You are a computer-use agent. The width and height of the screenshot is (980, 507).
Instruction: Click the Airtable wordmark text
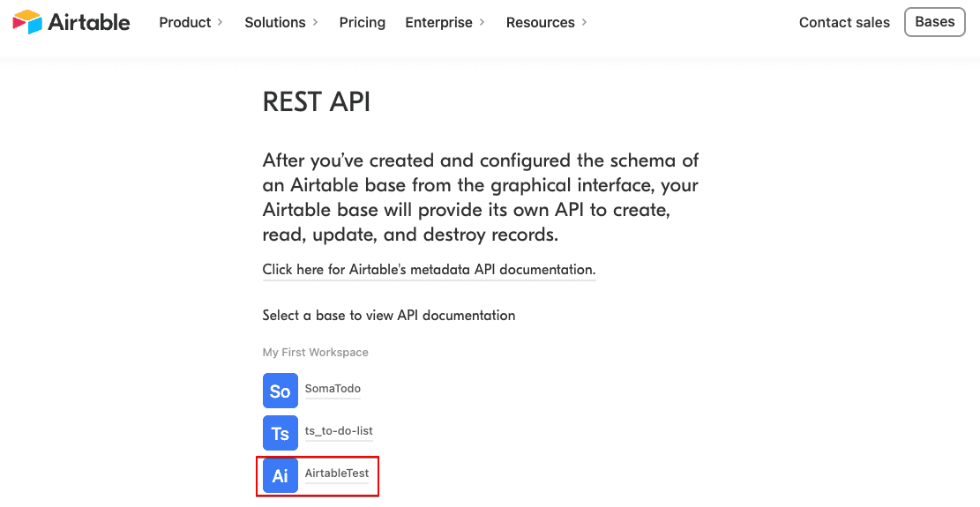(x=89, y=22)
